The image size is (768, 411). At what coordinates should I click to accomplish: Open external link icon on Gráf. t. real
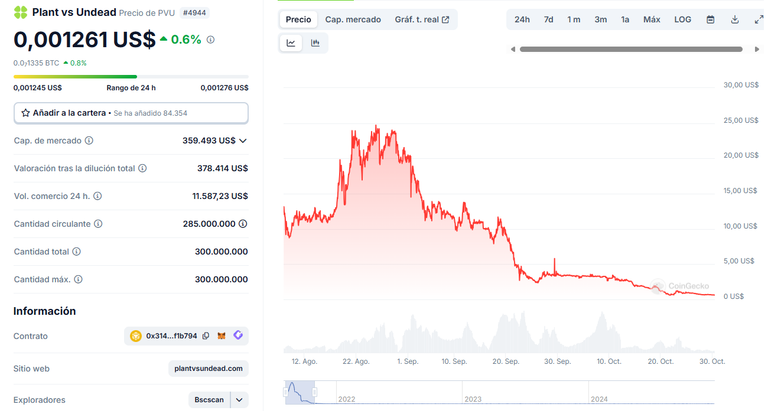coord(446,20)
